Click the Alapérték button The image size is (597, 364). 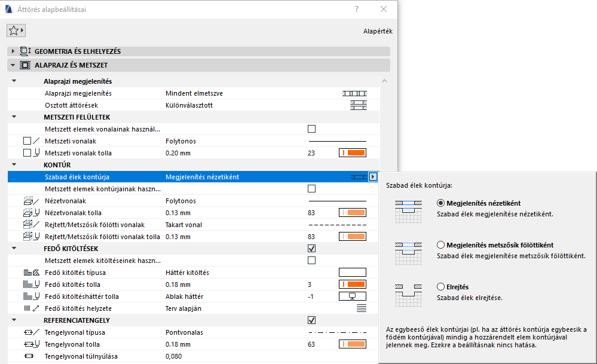[x=378, y=31]
